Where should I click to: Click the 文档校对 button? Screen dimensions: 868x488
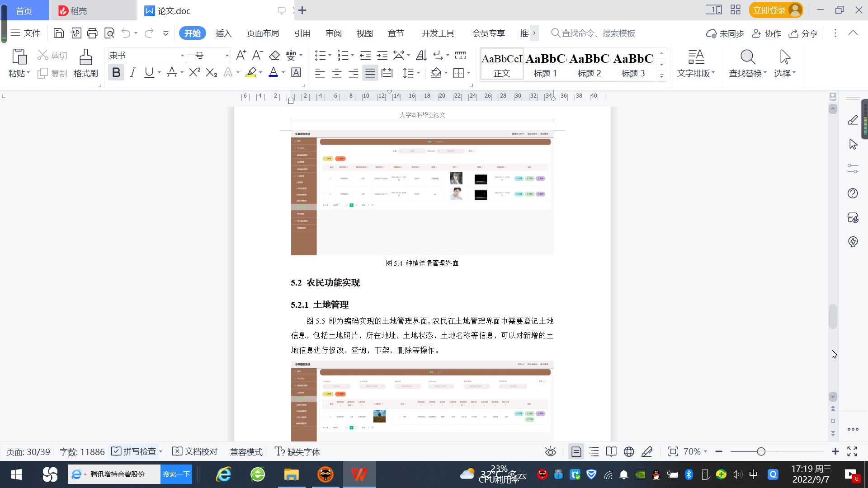click(x=195, y=451)
